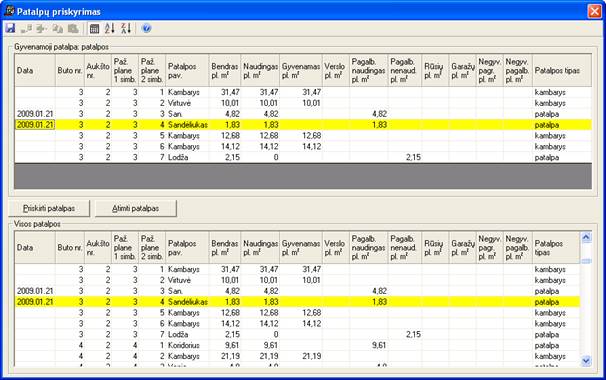Click patalpa type cell in Lodža row, Visos patalpos
The image size is (606, 380).
(x=556, y=334)
